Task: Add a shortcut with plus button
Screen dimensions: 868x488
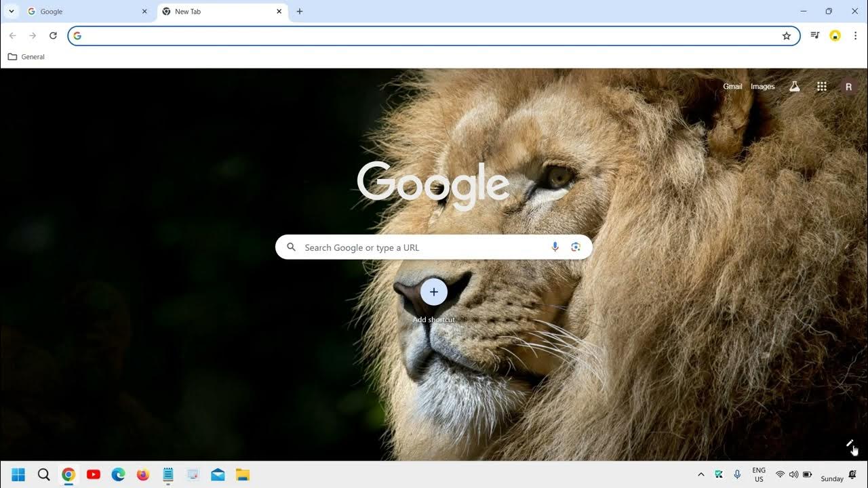Action: click(434, 292)
